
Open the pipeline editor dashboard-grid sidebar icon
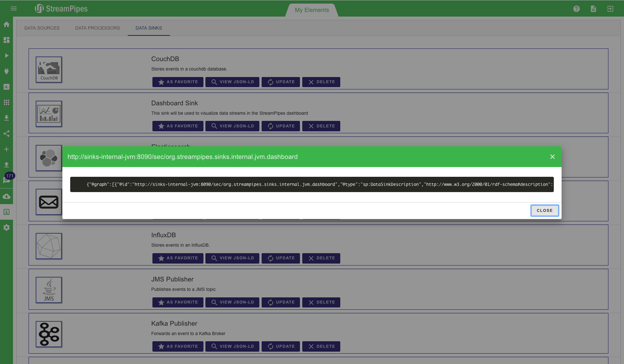[x=6, y=40]
